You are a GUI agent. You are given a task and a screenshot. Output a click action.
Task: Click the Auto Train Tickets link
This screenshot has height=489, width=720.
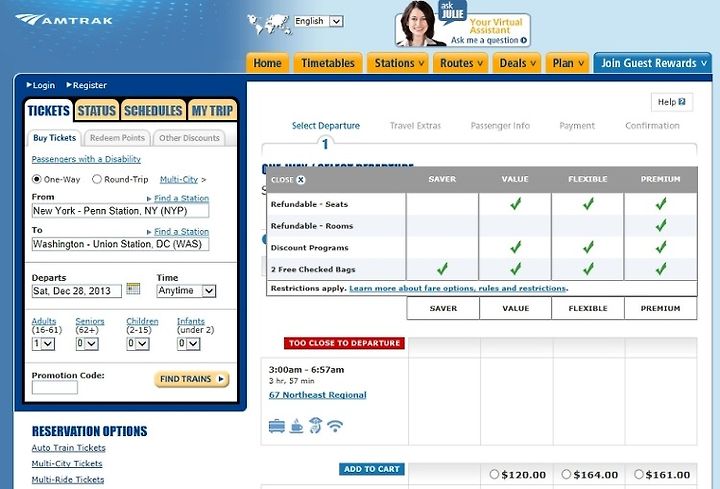pyautogui.click(x=68, y=448)
